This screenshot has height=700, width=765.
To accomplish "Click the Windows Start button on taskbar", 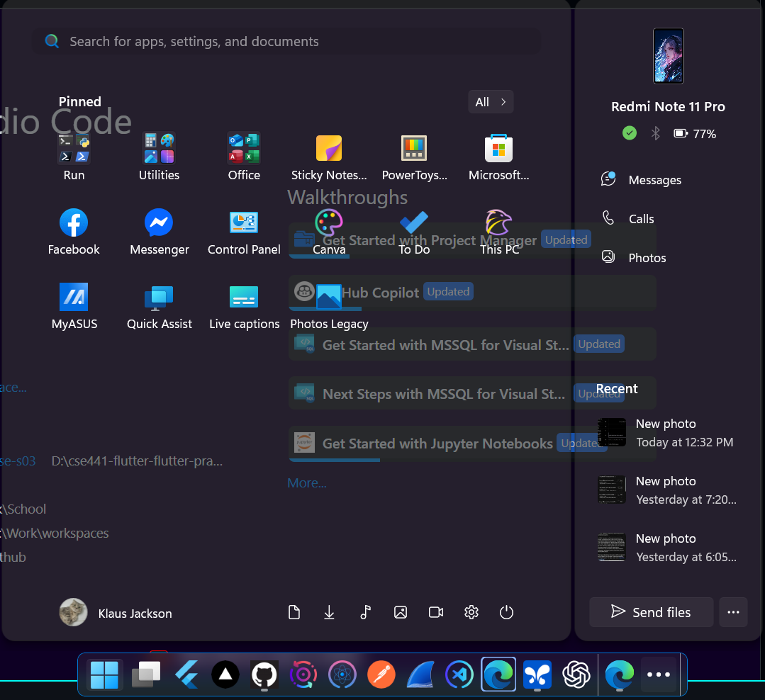I will (x=104, y=674).
